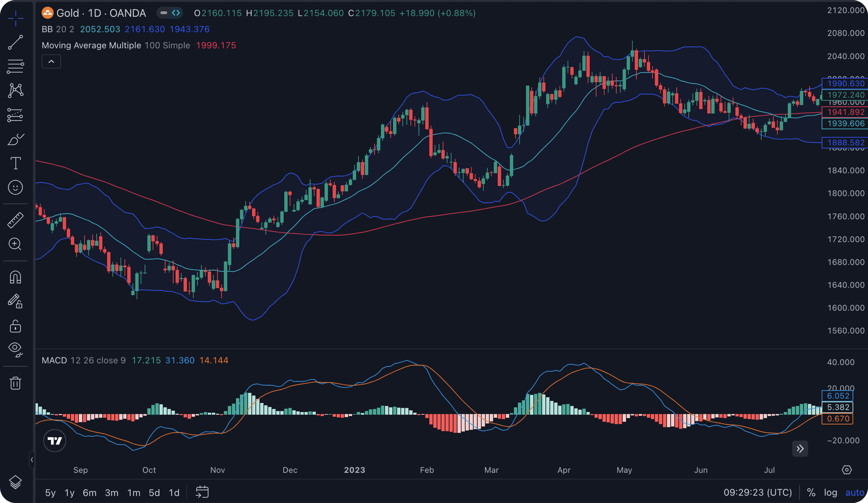Toggle auto scale mode
Image resolution: width=868 pixels, height=503 pixels.
tap(855, 492)
